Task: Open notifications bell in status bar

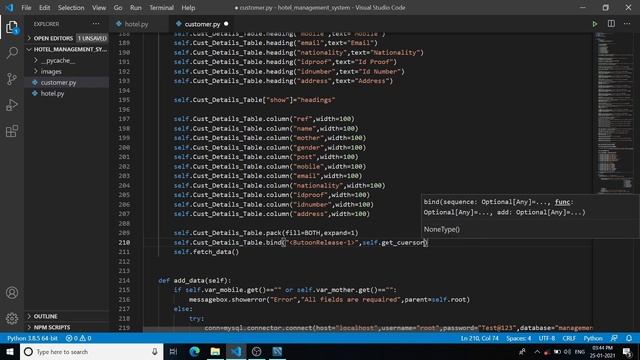Action: (629, 338)
